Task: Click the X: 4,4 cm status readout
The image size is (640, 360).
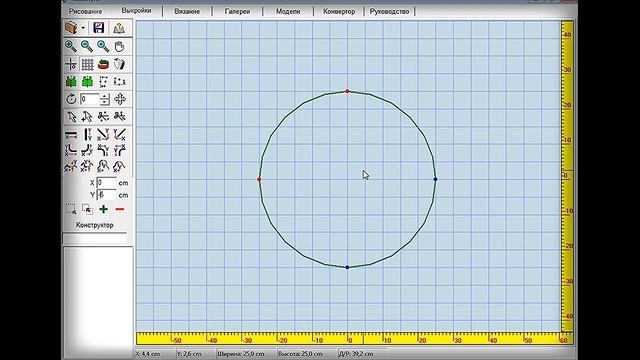Action: [148, 354]
